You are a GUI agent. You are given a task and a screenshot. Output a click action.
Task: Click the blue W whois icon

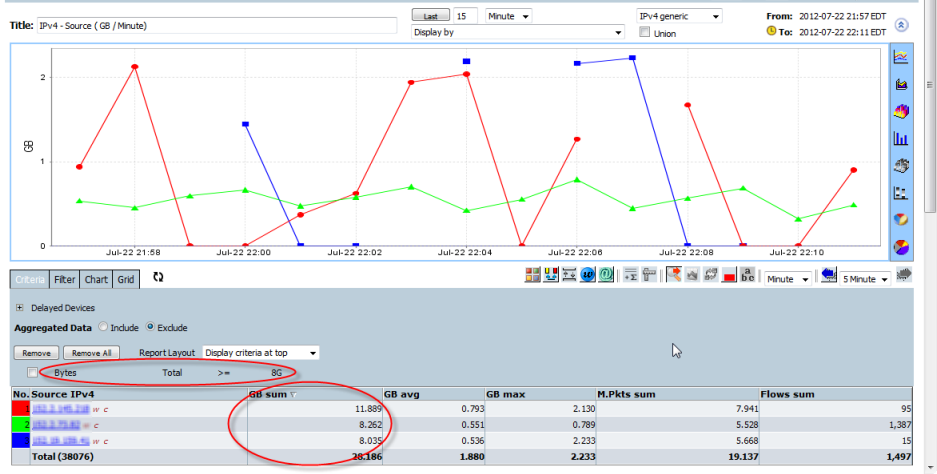point(587,275)
